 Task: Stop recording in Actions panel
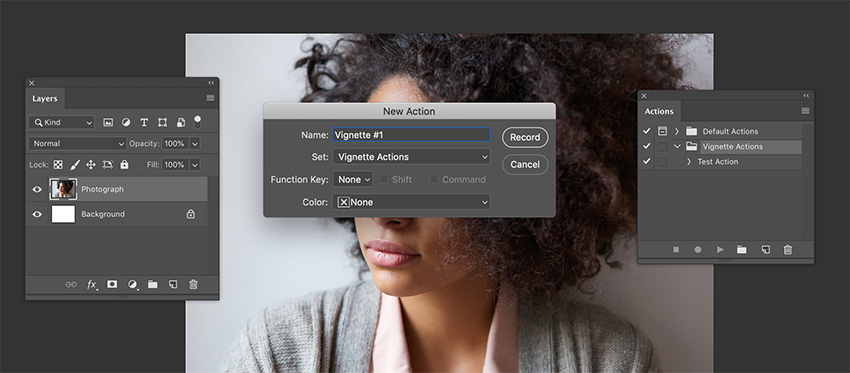tap(676, 249)
